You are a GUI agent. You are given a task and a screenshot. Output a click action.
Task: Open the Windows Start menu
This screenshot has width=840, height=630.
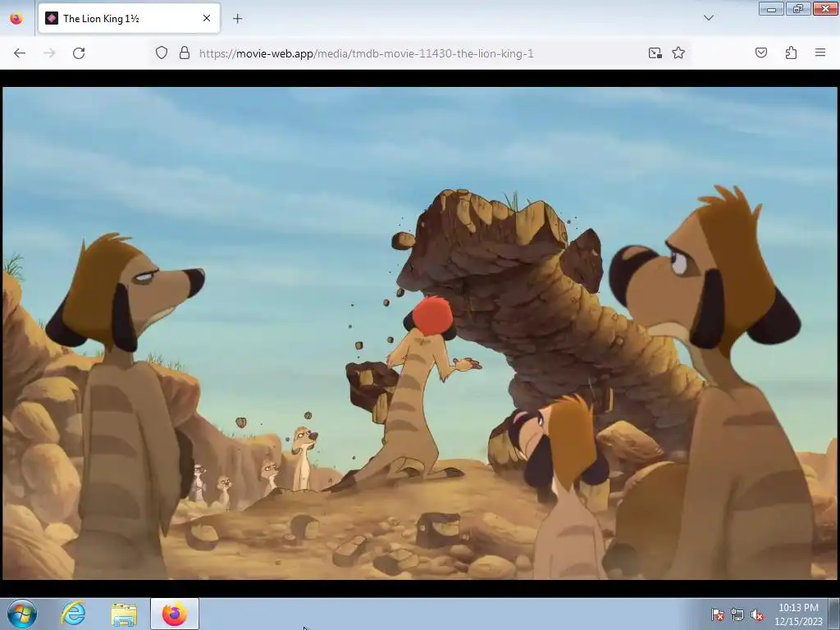[22, 614]
